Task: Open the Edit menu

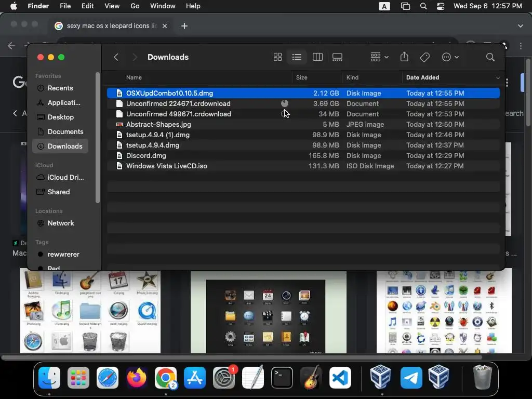Action: tap(87, 6)
